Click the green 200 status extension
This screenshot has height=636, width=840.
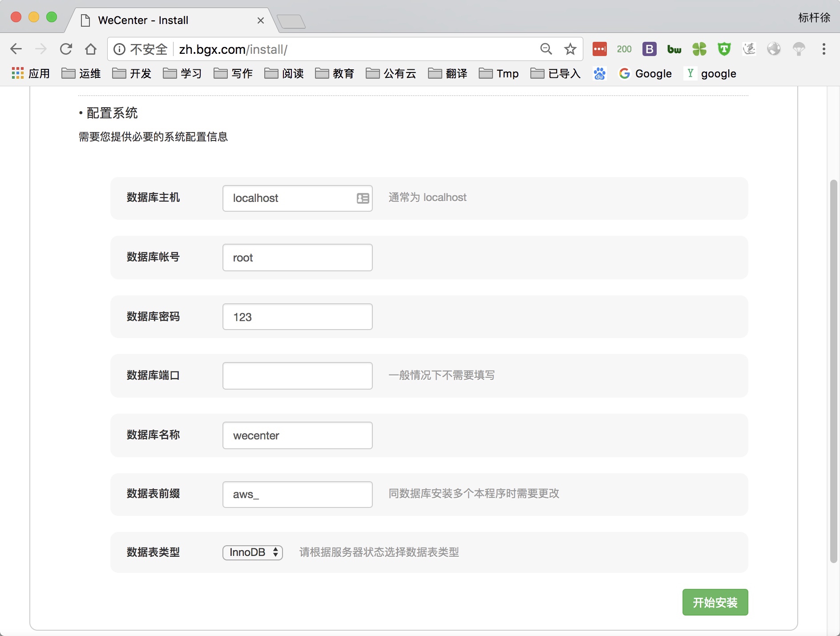[624, 49]
